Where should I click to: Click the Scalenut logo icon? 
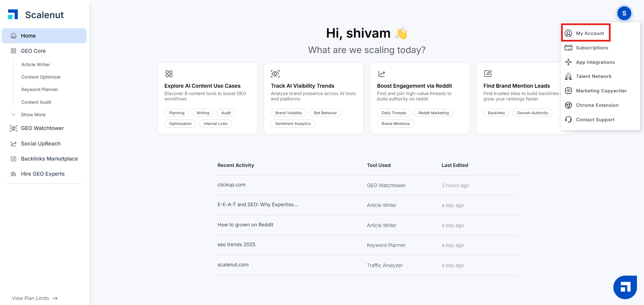coord(13,14)
